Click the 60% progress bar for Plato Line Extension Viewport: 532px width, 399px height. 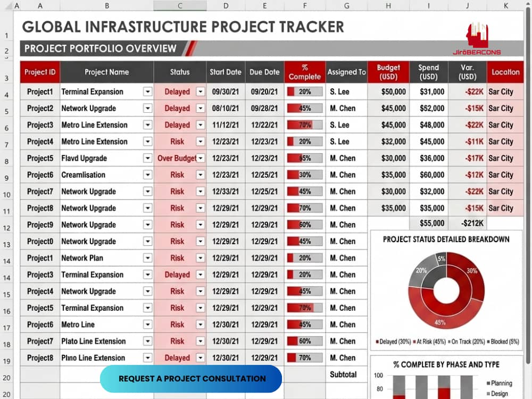(x=305, y=341)
